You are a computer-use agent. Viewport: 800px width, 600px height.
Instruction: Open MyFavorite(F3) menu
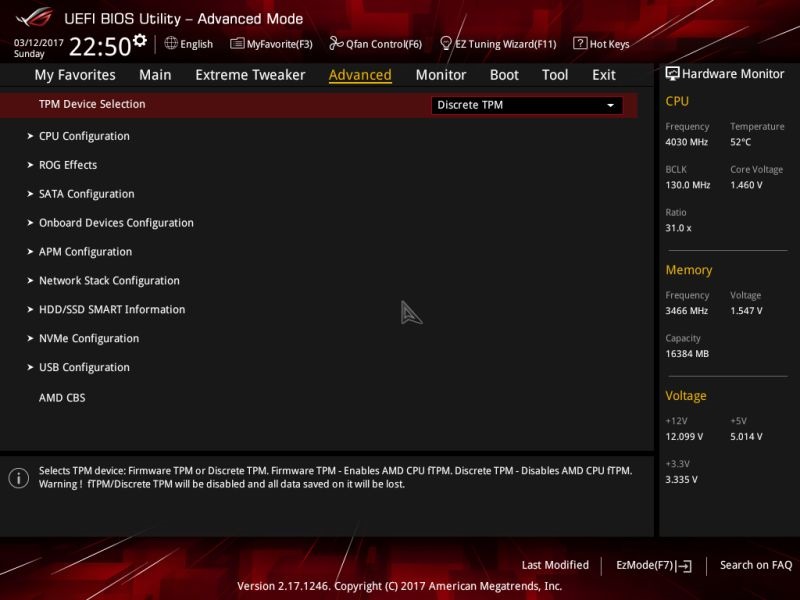coord(271,44)
